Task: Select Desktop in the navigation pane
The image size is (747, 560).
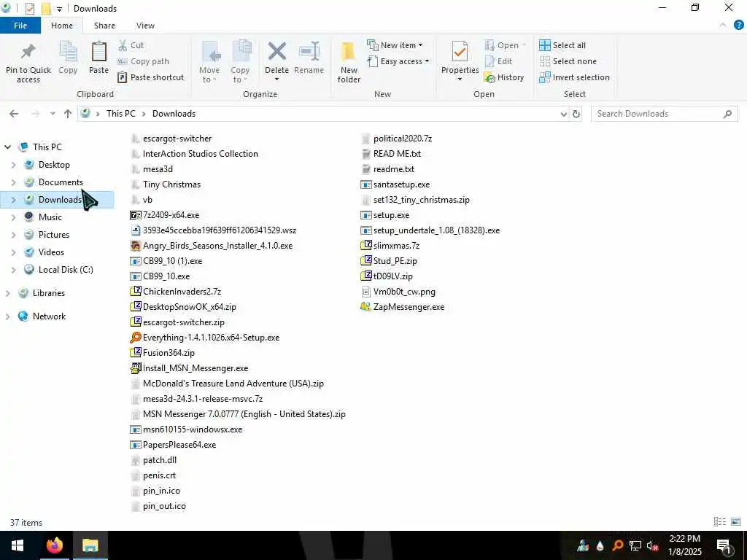Action: 54,165
